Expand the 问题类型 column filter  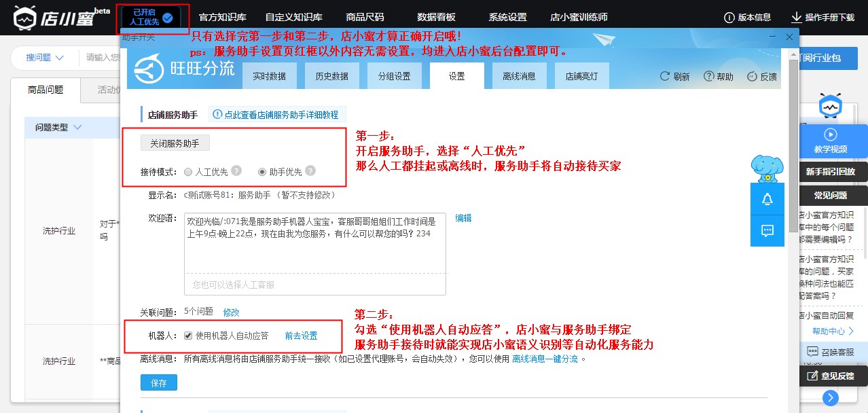[x=77, y=128]
